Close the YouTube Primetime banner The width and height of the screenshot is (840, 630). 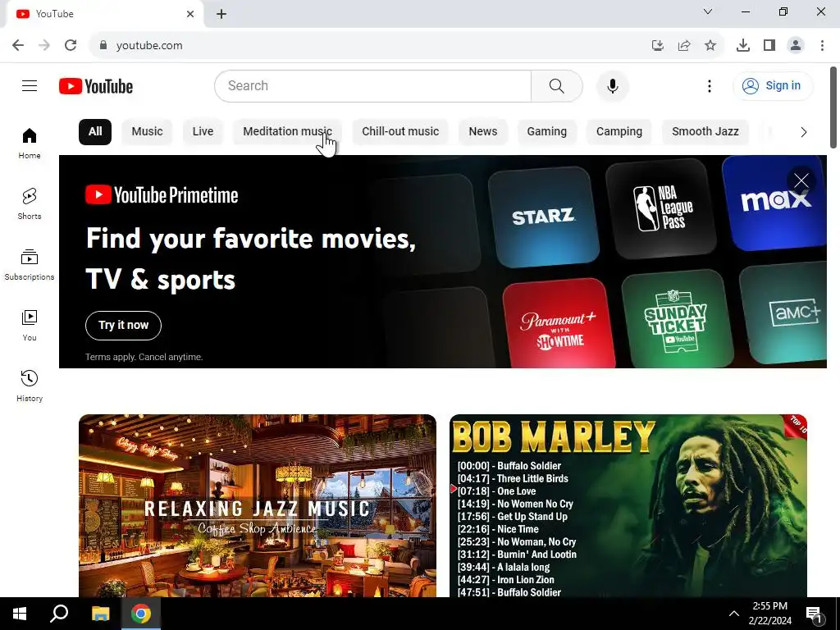(x=801, y=181)
